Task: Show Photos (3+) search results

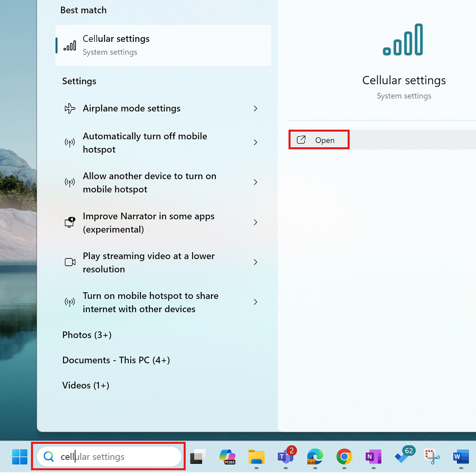Action: pyautogui.click(x=87, y=335)
